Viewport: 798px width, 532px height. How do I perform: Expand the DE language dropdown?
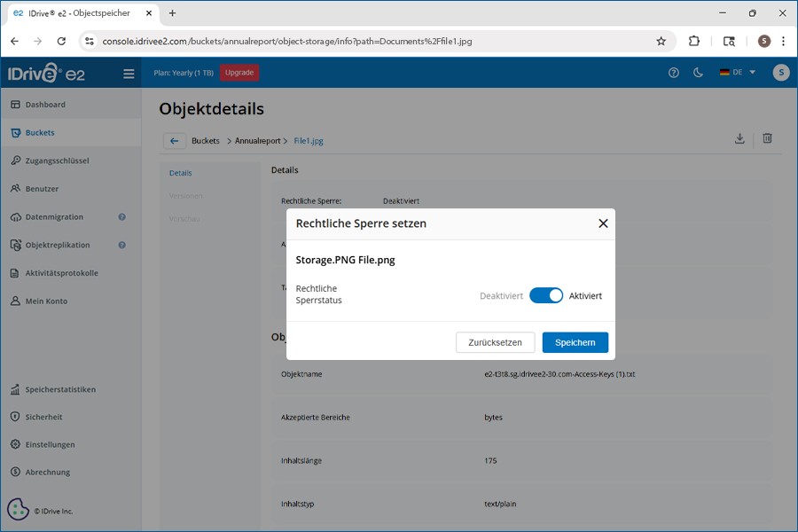pyautogui.click(x=738, y=73)
